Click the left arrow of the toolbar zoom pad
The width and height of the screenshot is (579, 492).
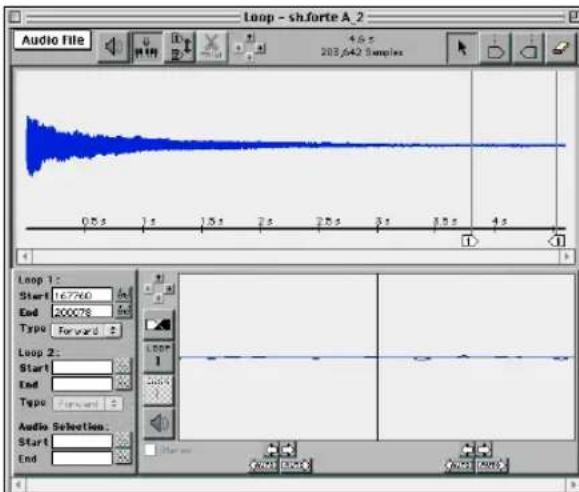239,48
